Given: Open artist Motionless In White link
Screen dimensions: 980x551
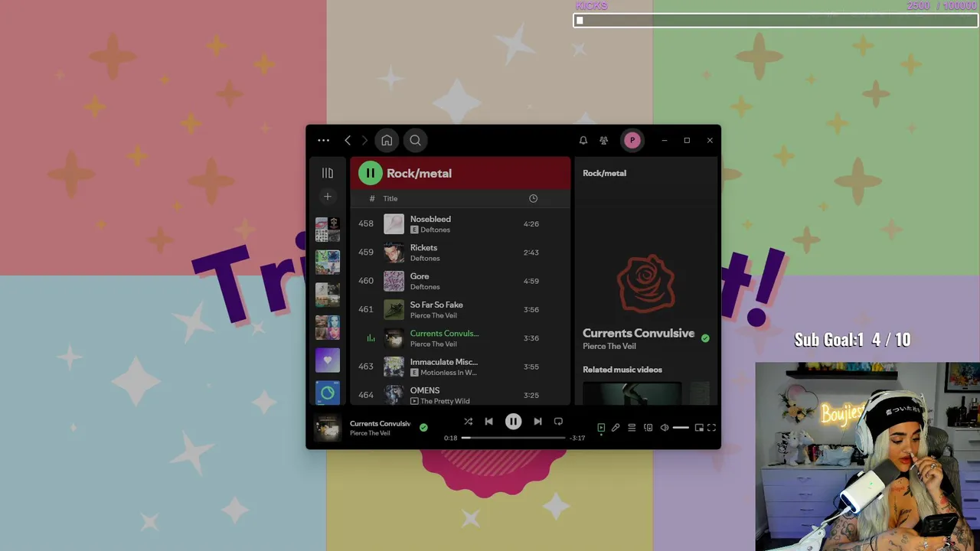Looking at the screenshot, I should tap(449, 373).
